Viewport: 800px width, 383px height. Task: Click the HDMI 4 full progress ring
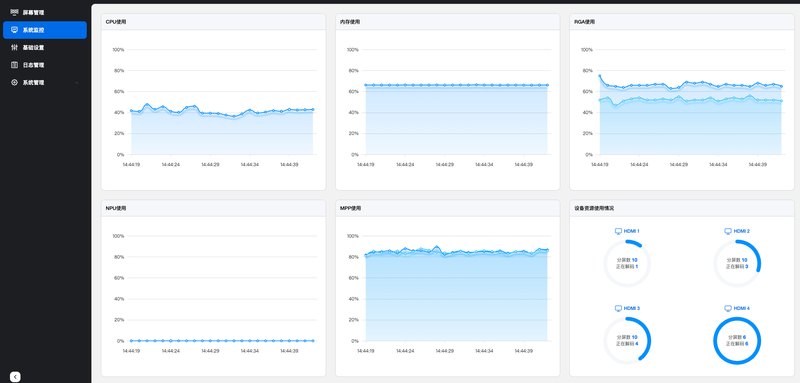pyautogui.click(x=737, y=341)
